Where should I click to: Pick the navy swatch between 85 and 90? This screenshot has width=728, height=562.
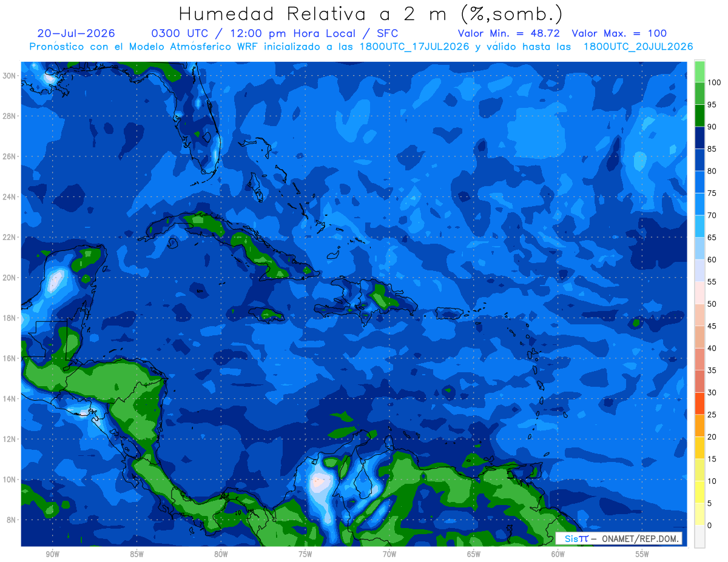(x=699, y=138)
